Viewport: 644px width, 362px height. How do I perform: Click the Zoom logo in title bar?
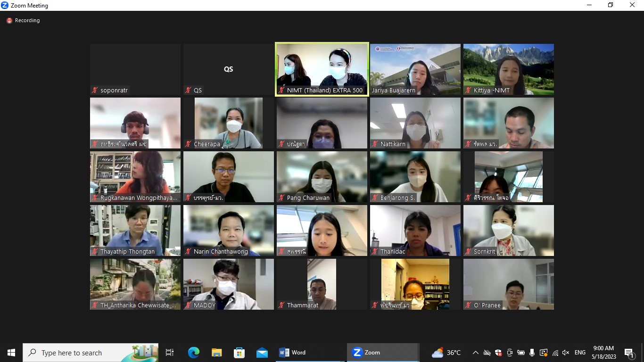[x=5, y=6]
